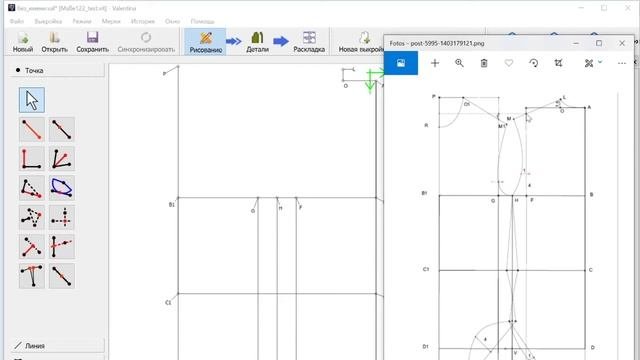Click point B1 label on Valentina canvas
This screenshot has height=360, width=640.
171,204
